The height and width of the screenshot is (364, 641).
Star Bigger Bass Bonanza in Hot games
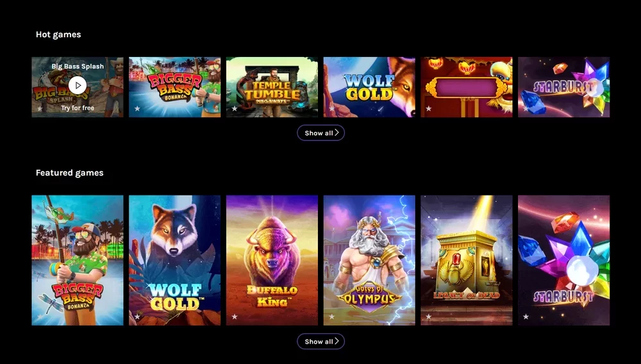(137, 108)
